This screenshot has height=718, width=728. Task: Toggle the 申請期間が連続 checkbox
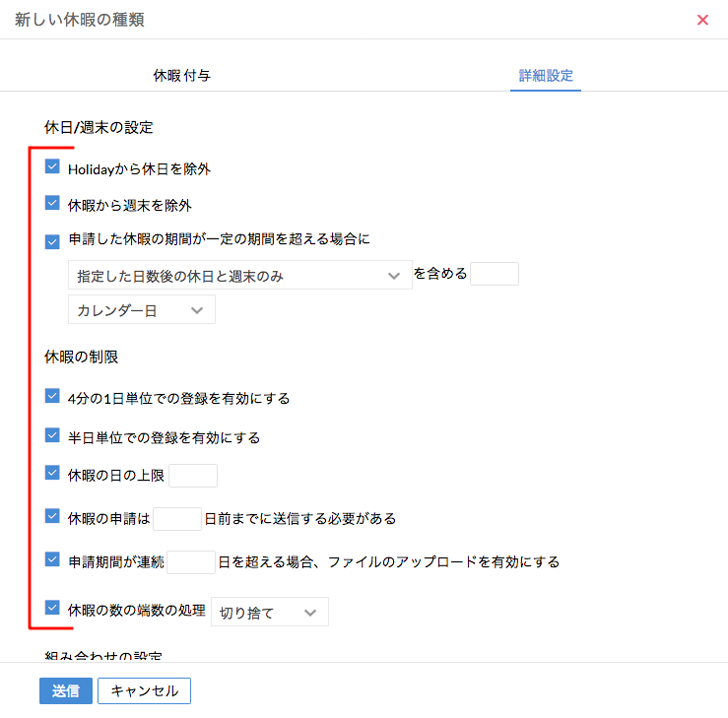(53, 559)
